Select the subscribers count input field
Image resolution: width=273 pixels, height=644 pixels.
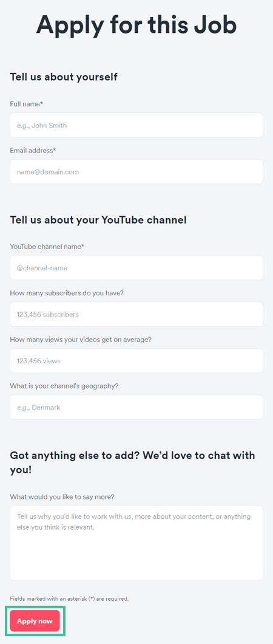click(x=136, y=314)
